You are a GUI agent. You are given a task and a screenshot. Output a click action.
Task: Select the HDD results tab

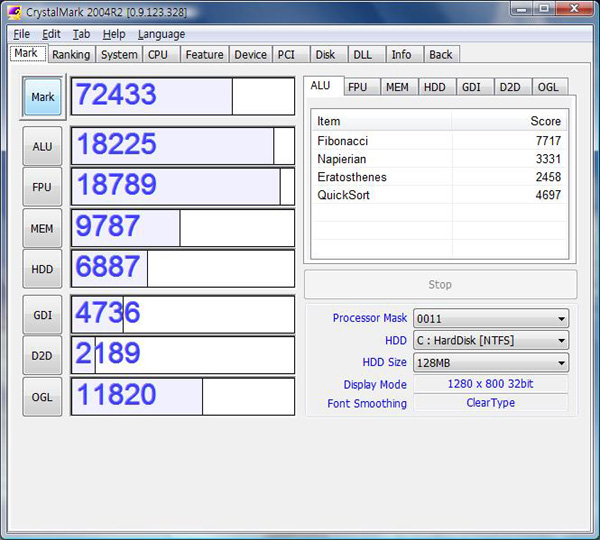tap(435, 87)
